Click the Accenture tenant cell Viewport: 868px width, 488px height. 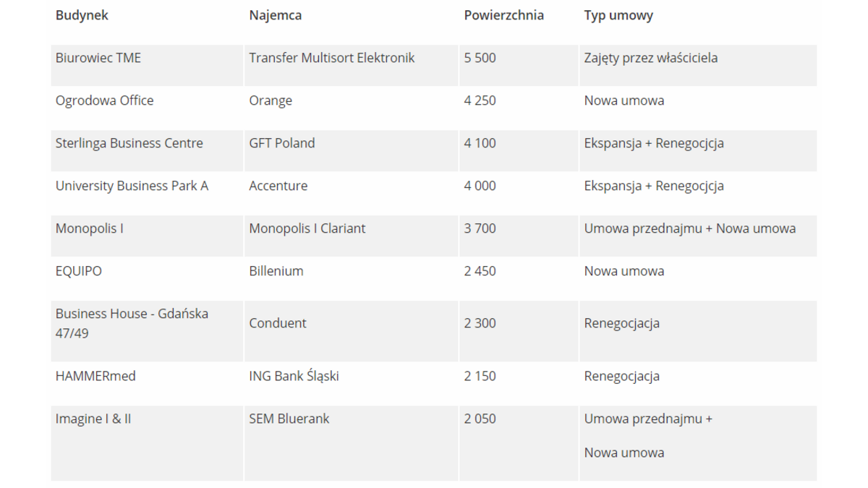pos(278,186)
